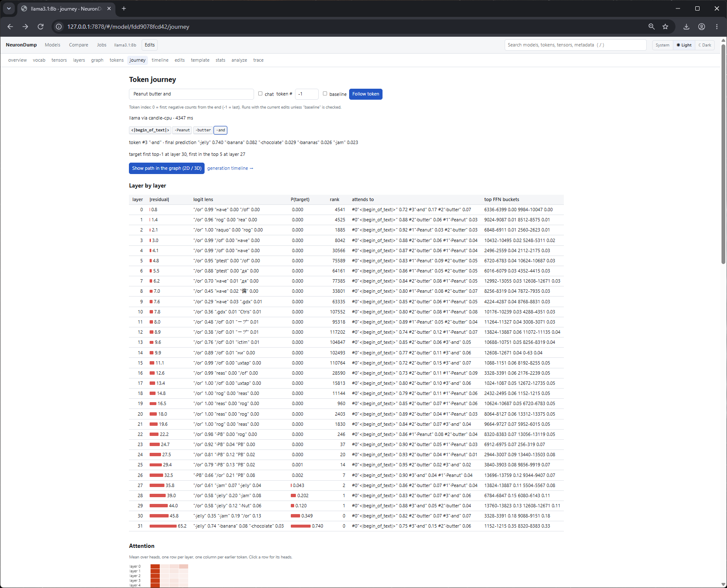Switch to the trace tab
The width and height of the screenshot is (727, 588).
click(x=258, y=60)
